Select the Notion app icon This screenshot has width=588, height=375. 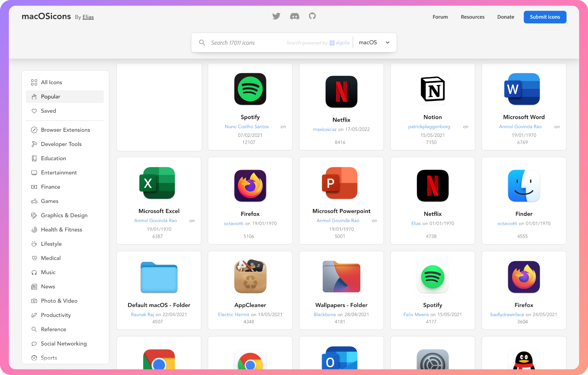(x=433, y=89)
